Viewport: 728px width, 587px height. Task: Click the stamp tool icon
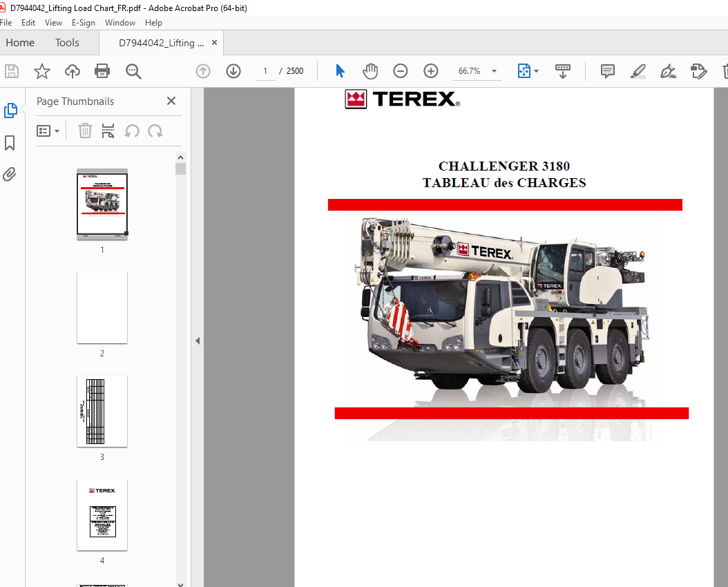(698, 71)
